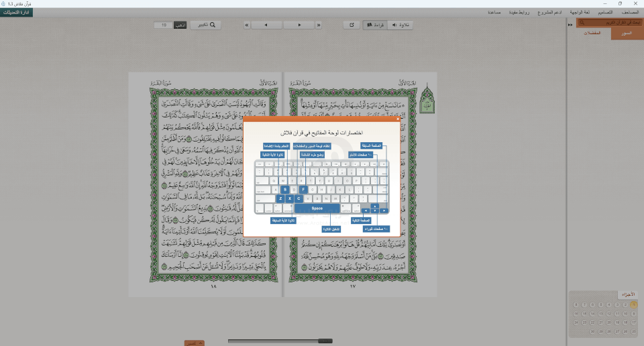Click the right Quran page numbered ١٧

pyautogui.click(x=360, y=184)
